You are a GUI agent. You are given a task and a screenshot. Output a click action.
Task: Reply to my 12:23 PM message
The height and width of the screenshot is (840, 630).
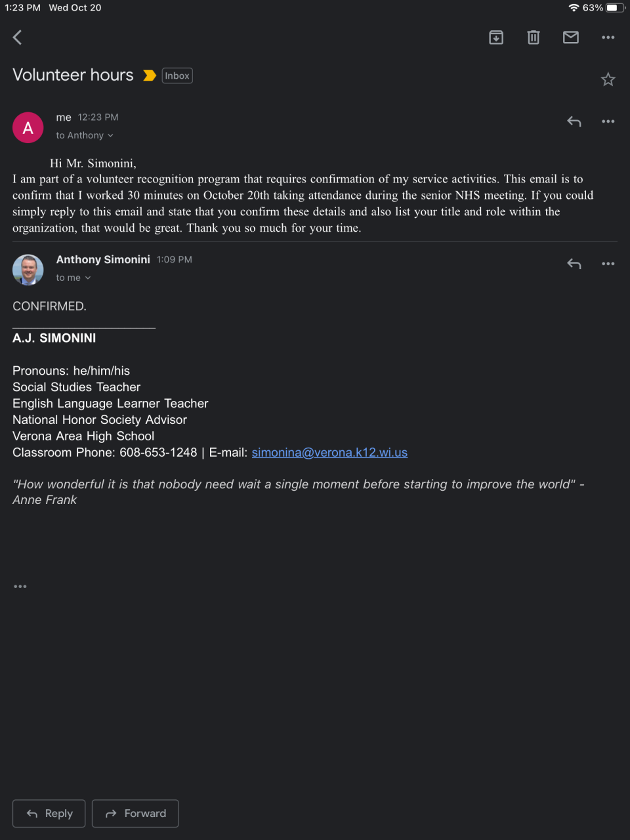pos(574,121)
